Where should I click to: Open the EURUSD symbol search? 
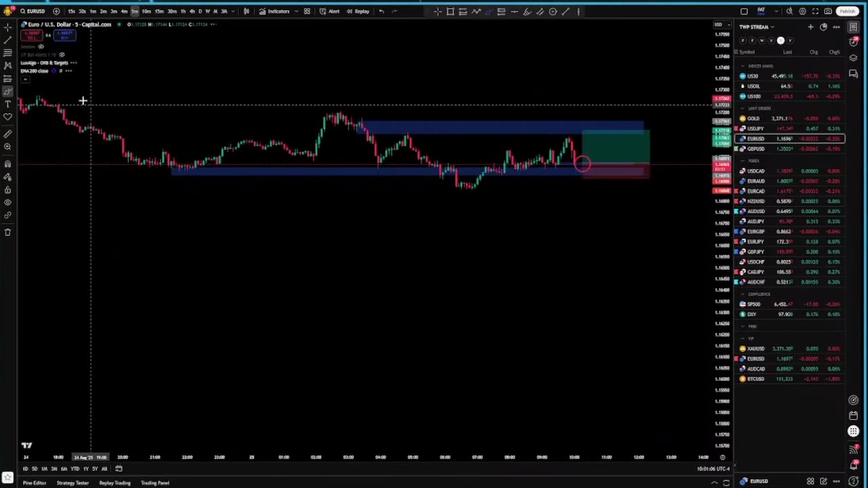coord(31,11)
